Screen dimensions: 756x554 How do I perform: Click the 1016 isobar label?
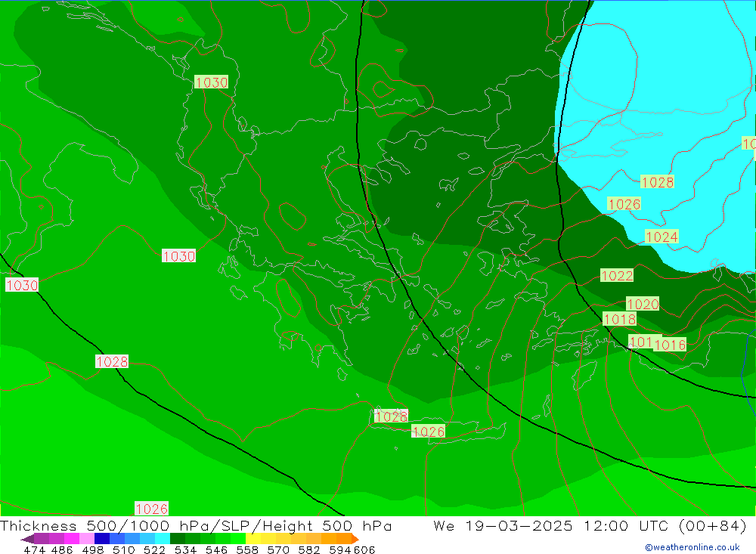[670, 344]
